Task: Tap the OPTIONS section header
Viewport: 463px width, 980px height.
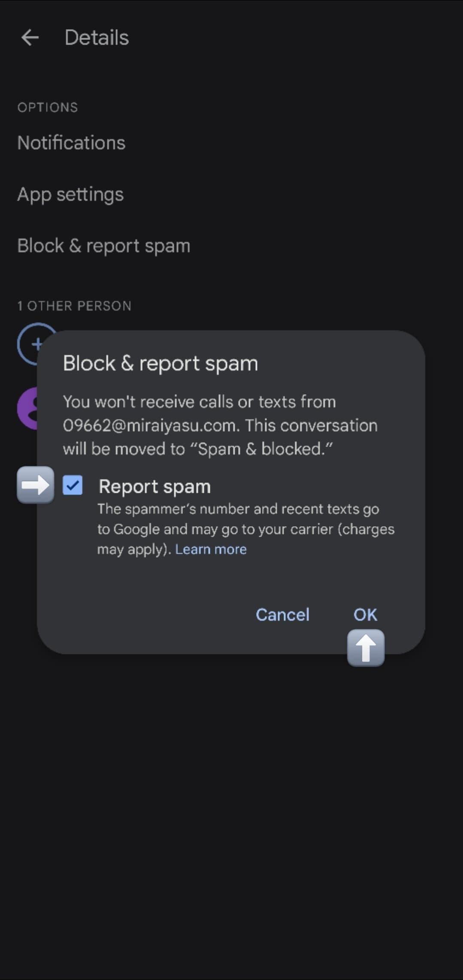Action: 48,107
